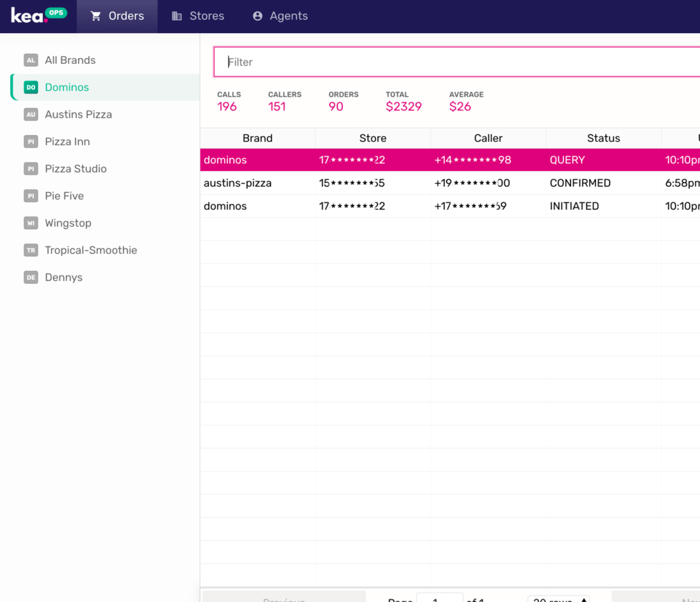
Task: Switch to the Agents tab
Action: coord(280,16)
